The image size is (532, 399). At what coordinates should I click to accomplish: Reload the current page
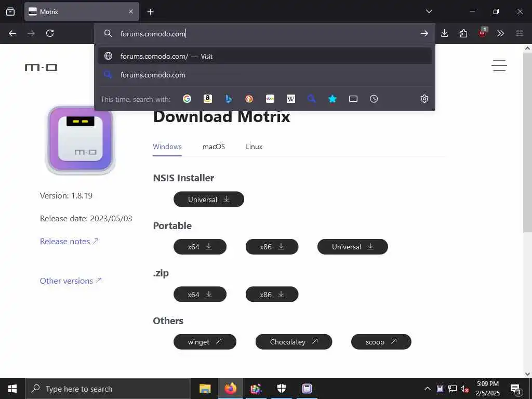tap(50, 33)
